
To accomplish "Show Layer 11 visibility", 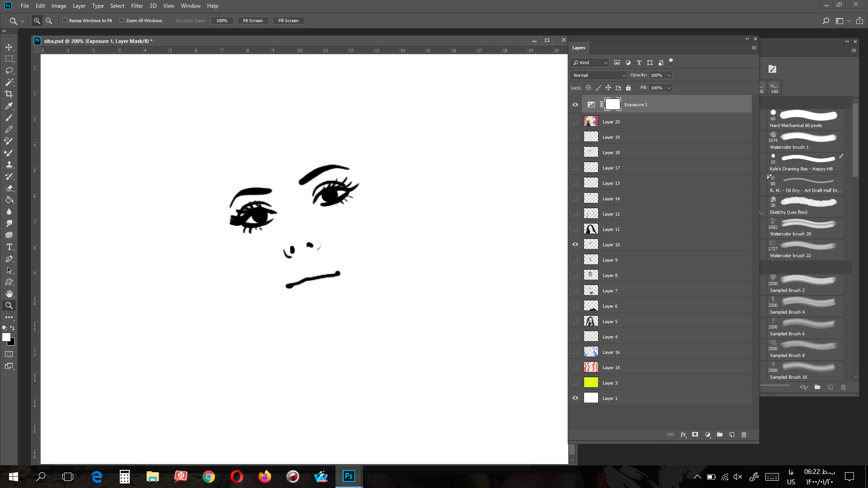I will tap(575, 229).
